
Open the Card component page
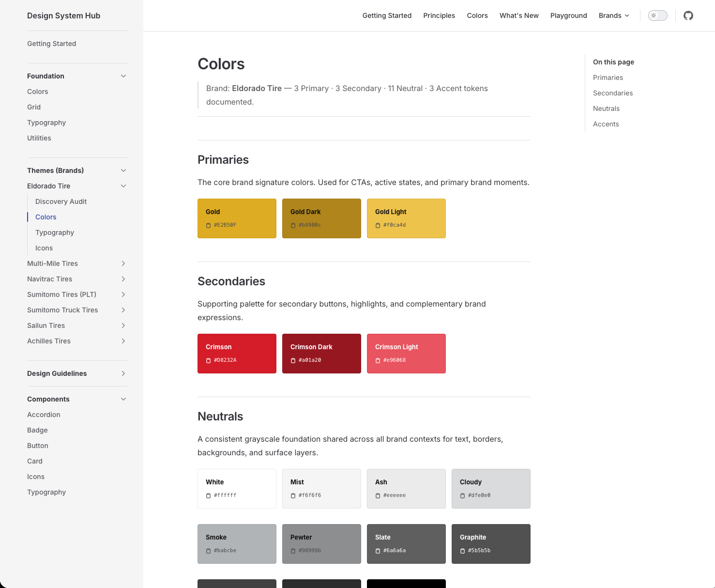click(35, 461)
